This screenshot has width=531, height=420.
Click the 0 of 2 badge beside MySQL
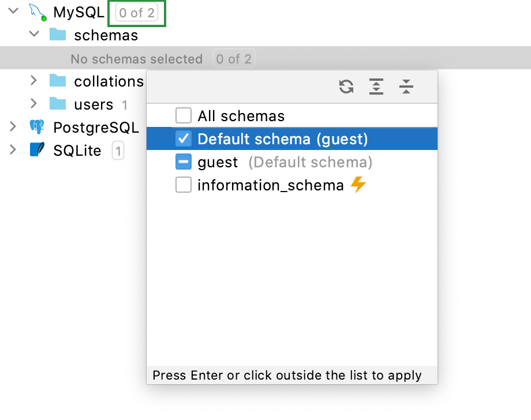tap(137, 13)
